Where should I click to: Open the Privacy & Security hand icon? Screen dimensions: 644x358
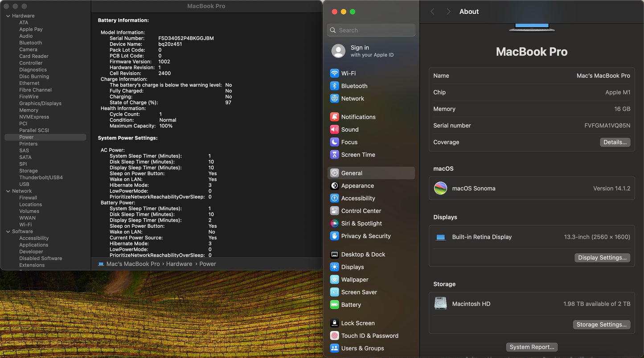tap(334, 236)
